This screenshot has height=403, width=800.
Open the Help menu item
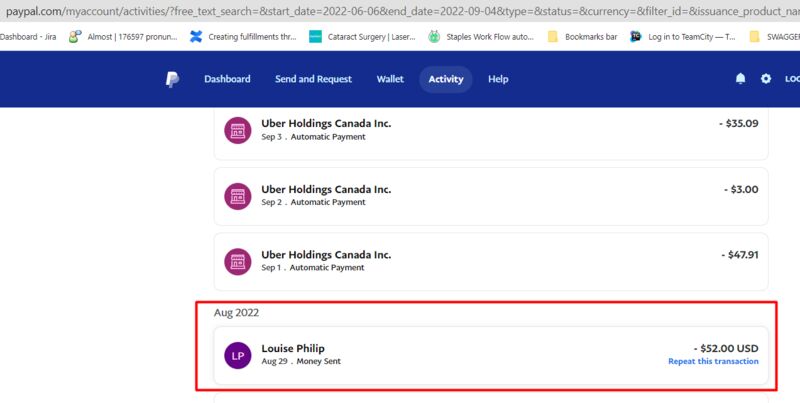(498, 79)
